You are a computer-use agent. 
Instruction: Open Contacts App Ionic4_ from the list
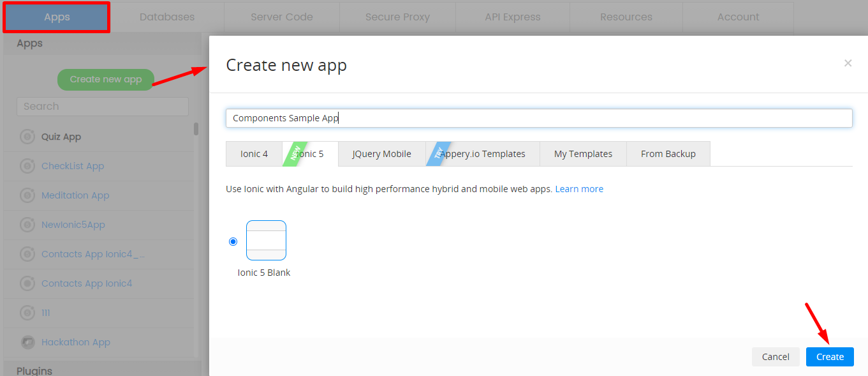tap(93, 254)
